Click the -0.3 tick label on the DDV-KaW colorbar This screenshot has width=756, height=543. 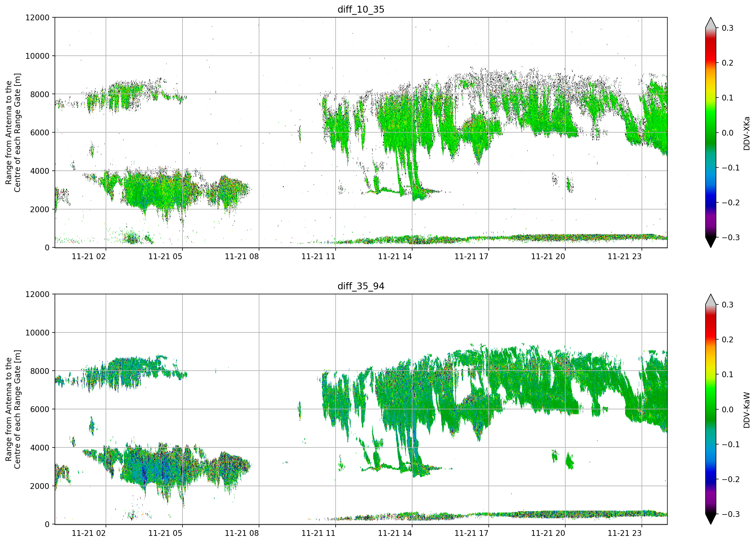pos(731,514)
